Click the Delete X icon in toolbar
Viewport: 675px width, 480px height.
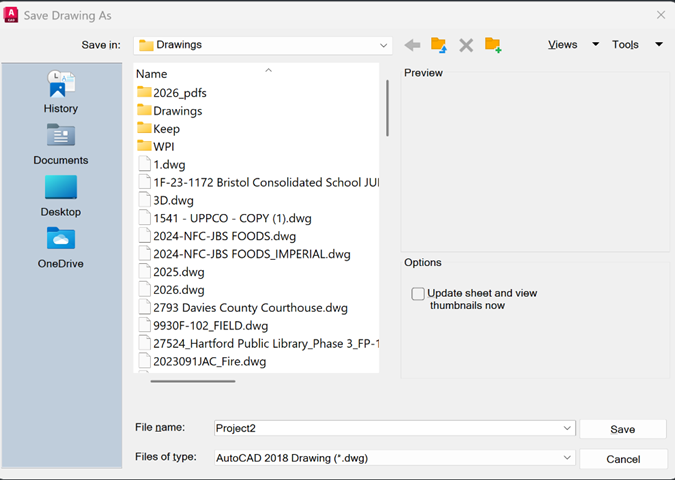click(x=466, y=45)
